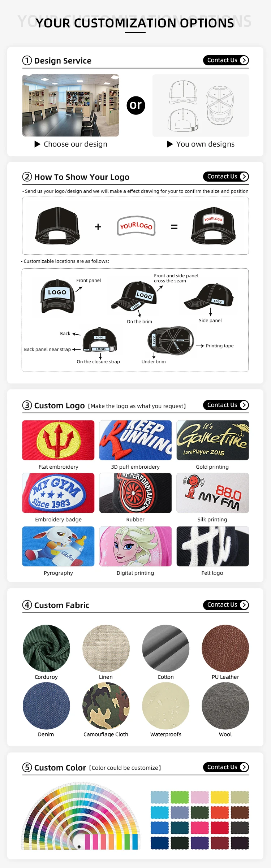The width and height of the screenshot is (271, 868).
Task: Click Contact Us in Design Service section
Action: pyautogui.click(x=226, y=60)
